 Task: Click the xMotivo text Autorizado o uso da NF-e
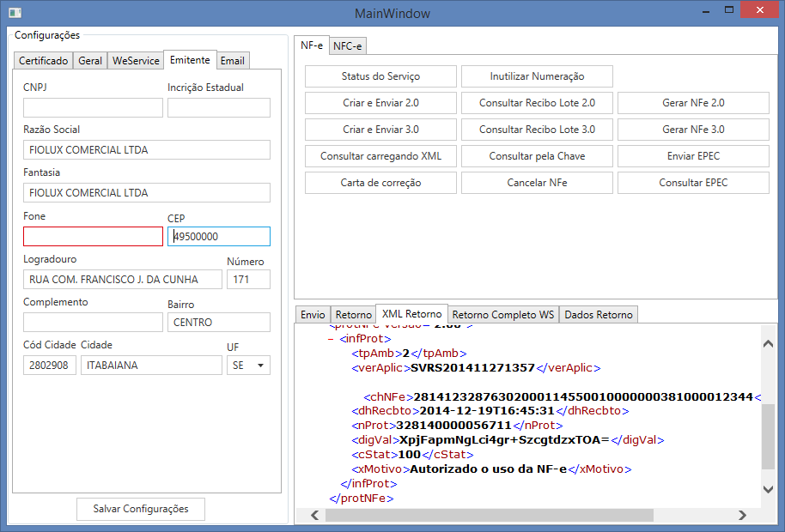[x=488, y=469]
